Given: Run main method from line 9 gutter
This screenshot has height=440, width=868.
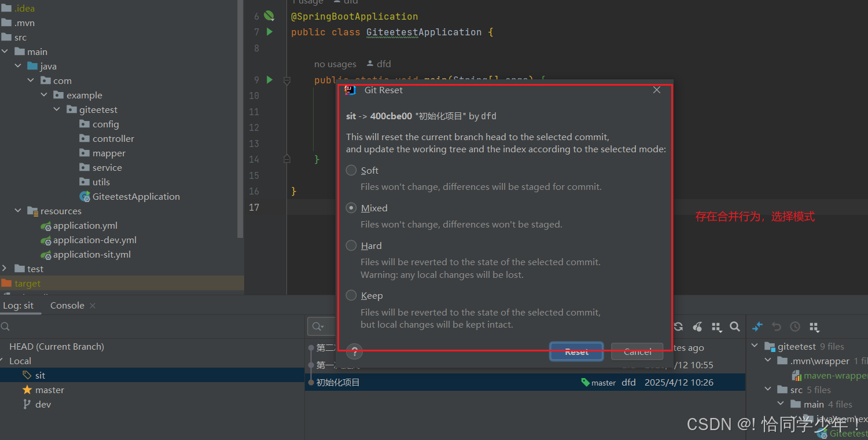Looking at the screenshot, I should [x=270, y=79].
